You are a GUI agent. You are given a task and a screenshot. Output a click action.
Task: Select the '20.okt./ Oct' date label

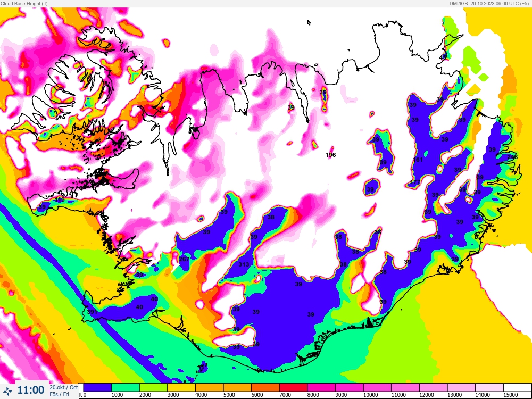[x=64, y=387]
